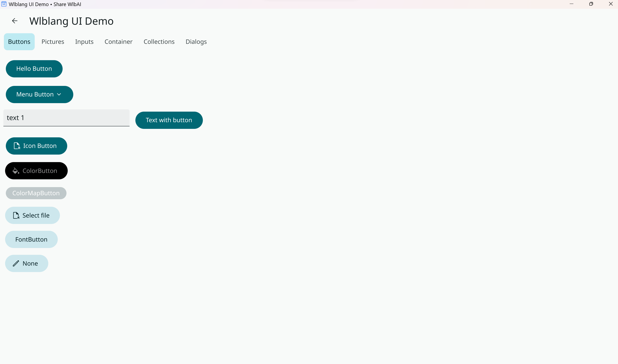618x364 pixels.
Task: Open the Inputs tab
Action: coord(84,42)
